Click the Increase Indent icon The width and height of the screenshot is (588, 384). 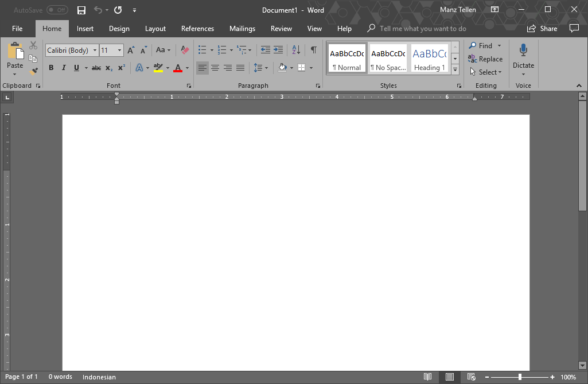(278, 50)
